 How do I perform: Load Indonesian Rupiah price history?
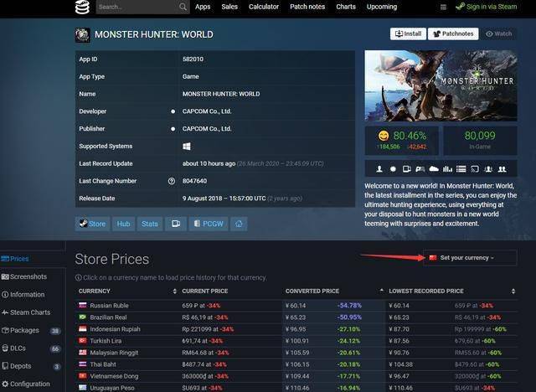116,329
